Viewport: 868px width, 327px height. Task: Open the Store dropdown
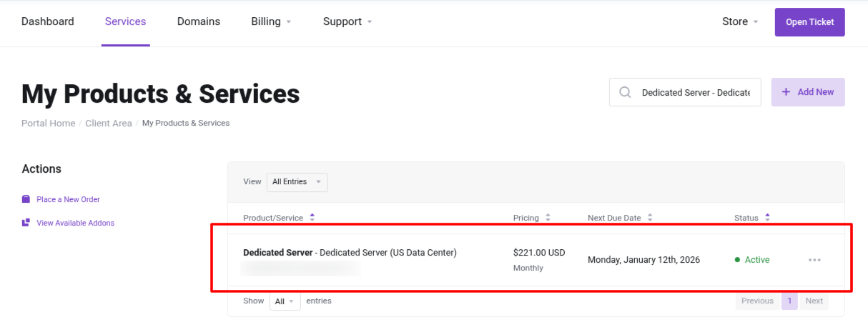(740, 21)
